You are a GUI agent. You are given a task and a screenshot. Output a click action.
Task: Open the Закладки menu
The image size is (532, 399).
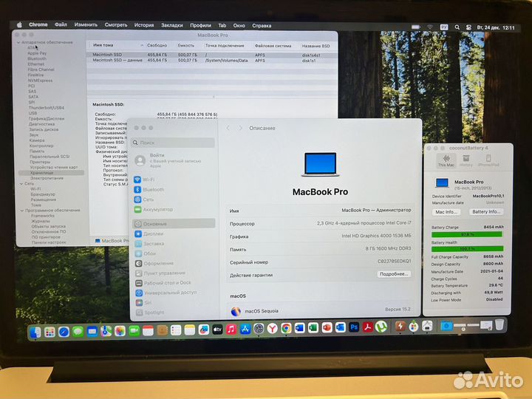171,25
